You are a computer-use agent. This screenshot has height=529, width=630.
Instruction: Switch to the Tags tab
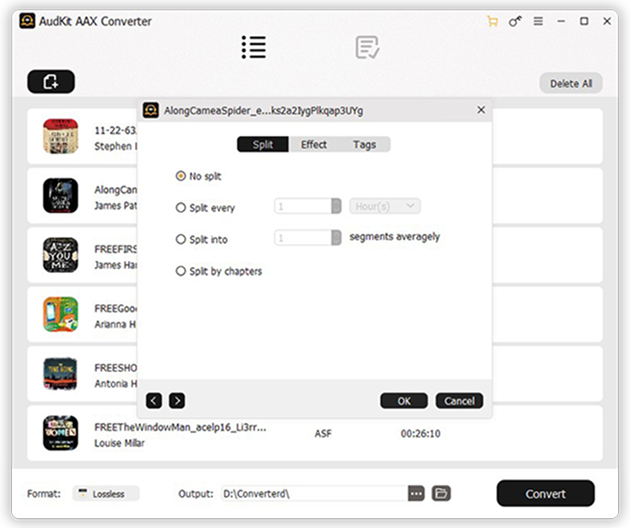click(x=364, y=145)
